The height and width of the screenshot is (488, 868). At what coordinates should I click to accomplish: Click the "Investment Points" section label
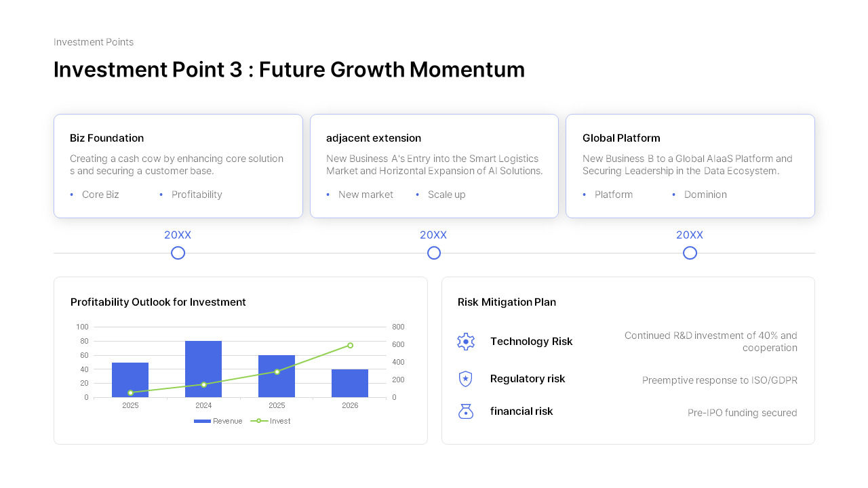click(94, 42)
